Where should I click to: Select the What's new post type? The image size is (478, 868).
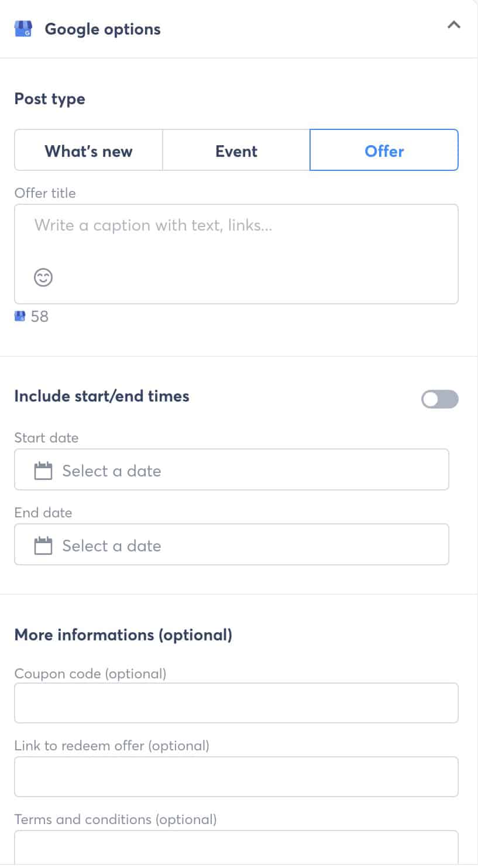pos(88,151)
